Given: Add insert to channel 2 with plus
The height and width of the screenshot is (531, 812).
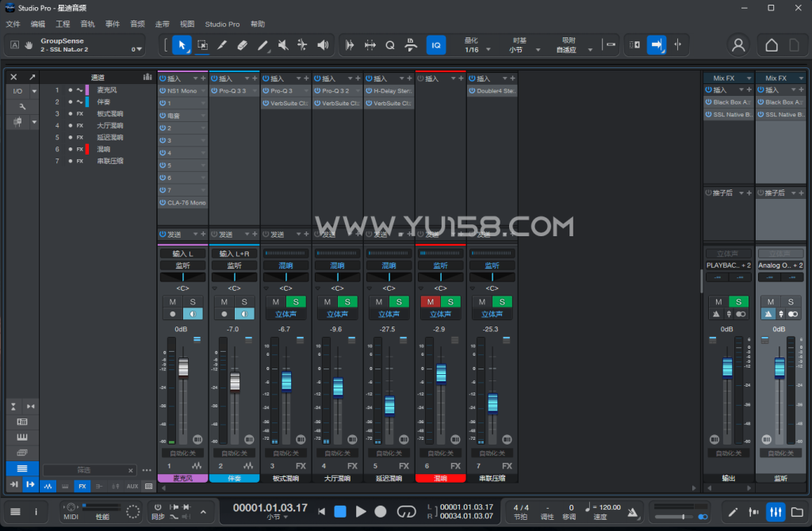Looking at the screenshot, I should point(255,78).
